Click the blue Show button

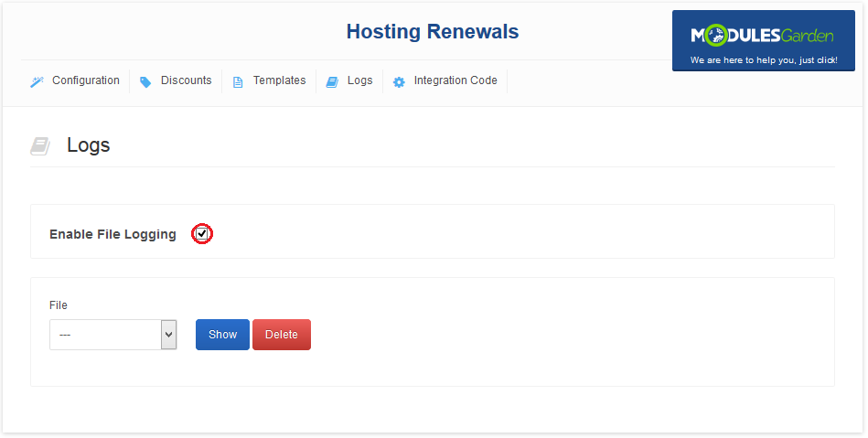point(222,335)
